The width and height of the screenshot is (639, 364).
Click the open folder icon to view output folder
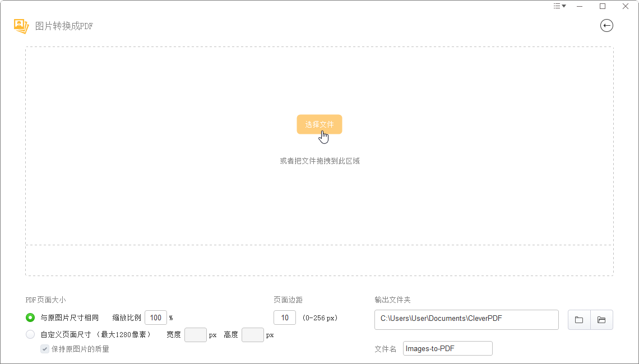coord(601,320)
